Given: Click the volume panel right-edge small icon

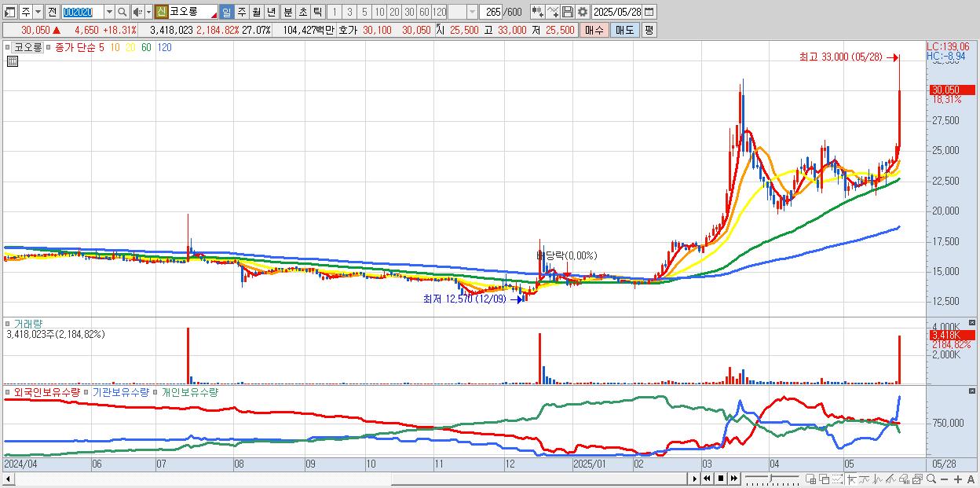Looking at the screenshot, I should pyautogui.click(x=974, y=322).
